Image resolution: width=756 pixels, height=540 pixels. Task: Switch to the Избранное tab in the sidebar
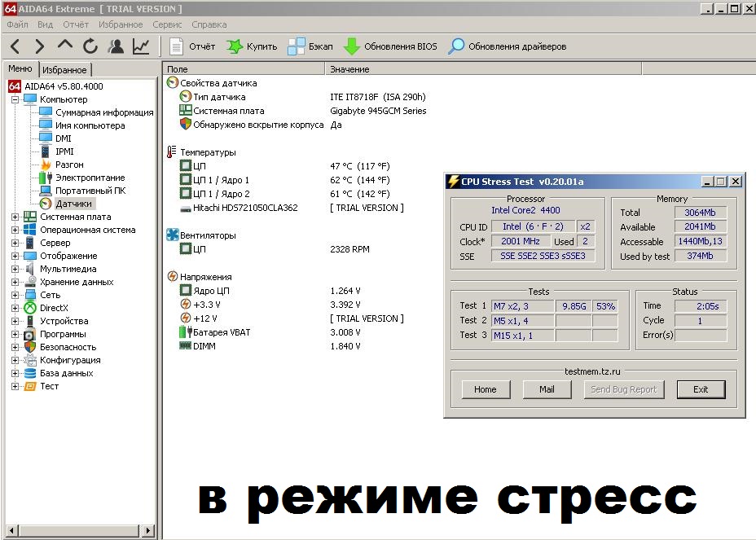(64, 70)
